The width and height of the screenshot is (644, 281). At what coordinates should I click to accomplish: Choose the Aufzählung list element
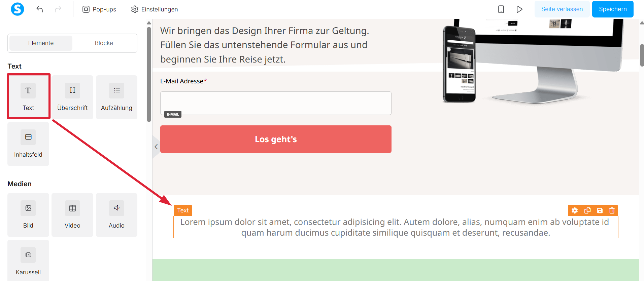click(x=116, y=97)
